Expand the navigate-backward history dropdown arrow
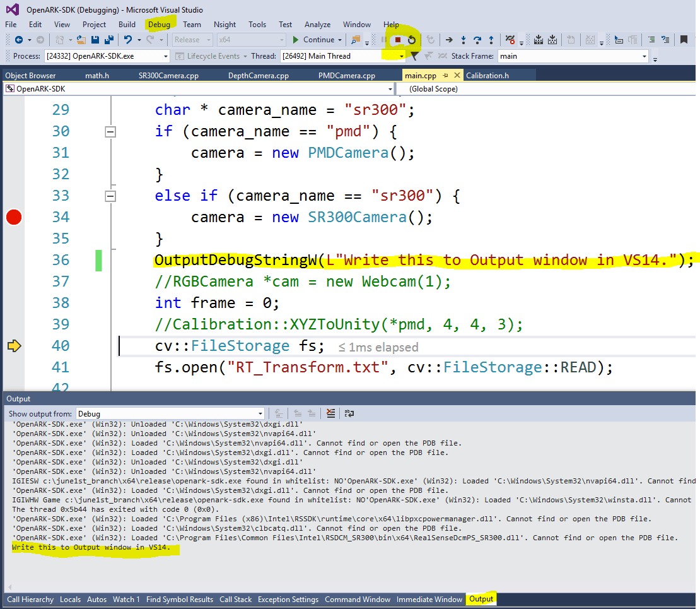700x609 pixels. (x=30, y=40)
